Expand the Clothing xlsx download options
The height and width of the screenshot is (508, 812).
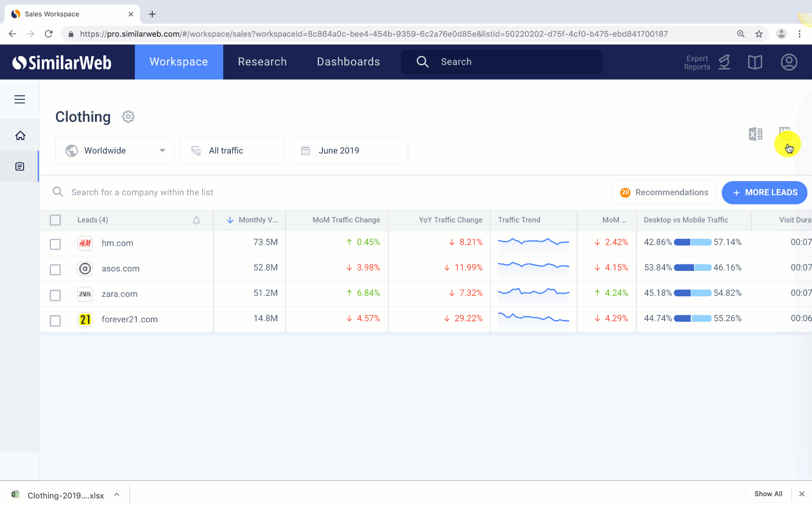point(117,494)
